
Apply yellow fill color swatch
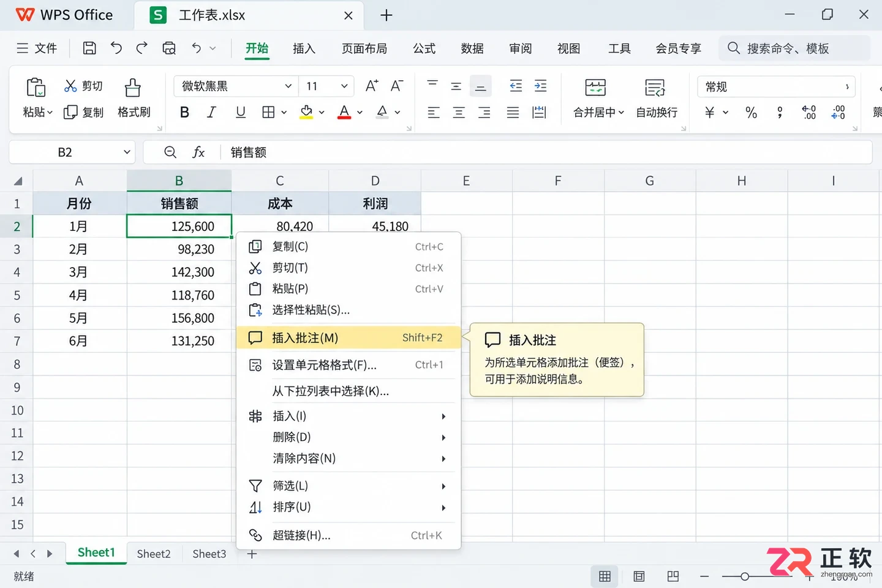pos(307,112)
